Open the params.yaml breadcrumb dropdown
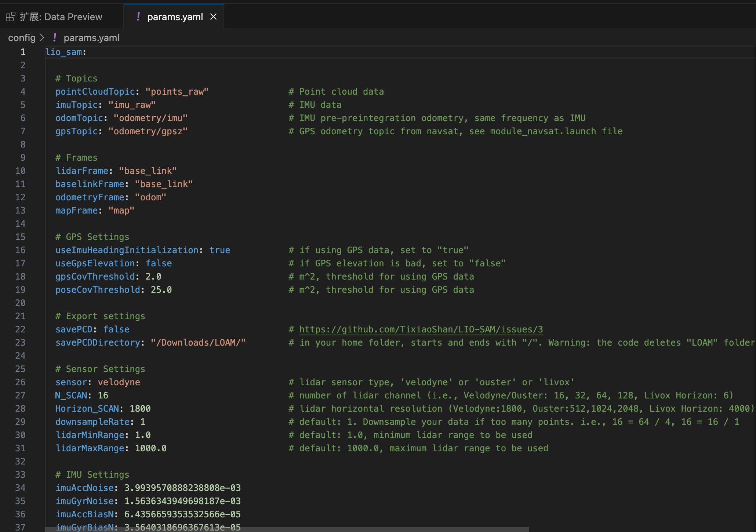Viewport: 756px width, 532px height. (x=91, y=38)
